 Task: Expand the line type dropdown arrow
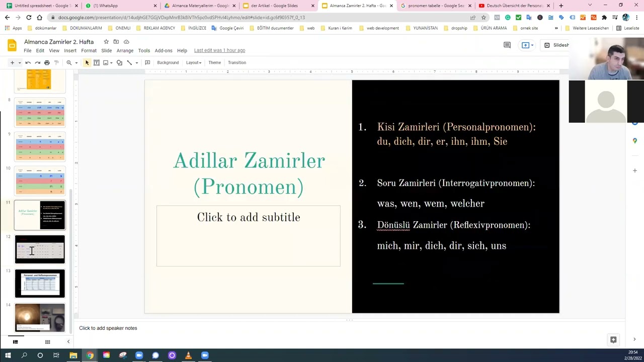136,63
